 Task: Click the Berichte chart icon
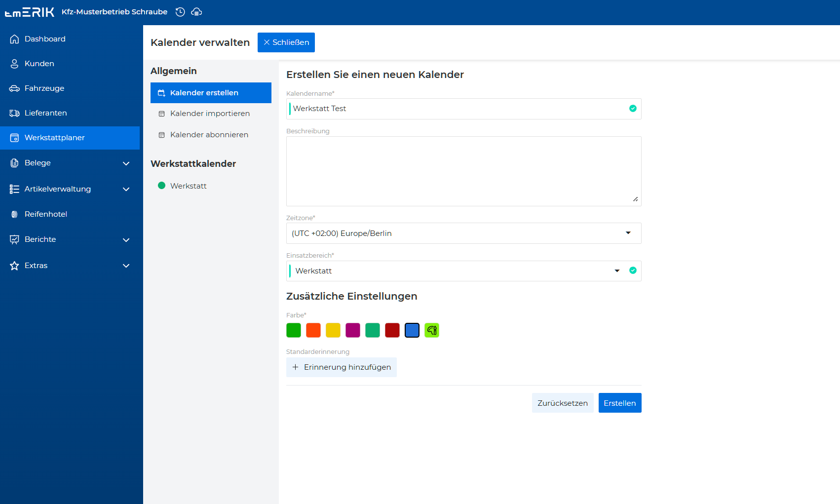click(14, 239)
